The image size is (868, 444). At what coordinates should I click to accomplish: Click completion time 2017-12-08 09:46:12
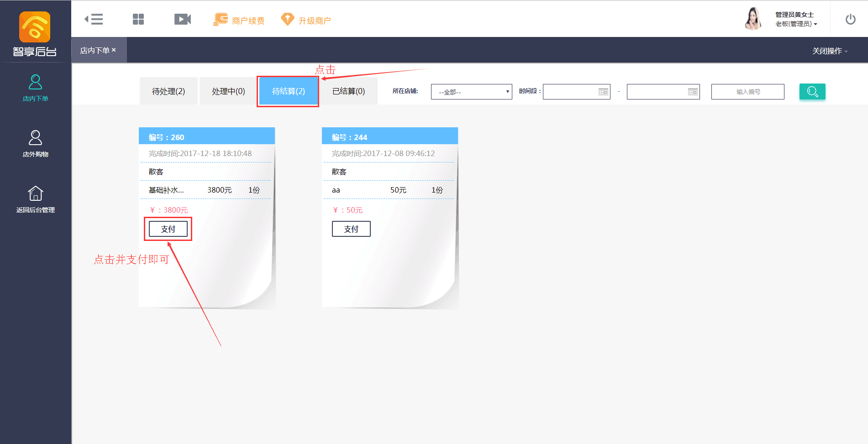point(383,153)
